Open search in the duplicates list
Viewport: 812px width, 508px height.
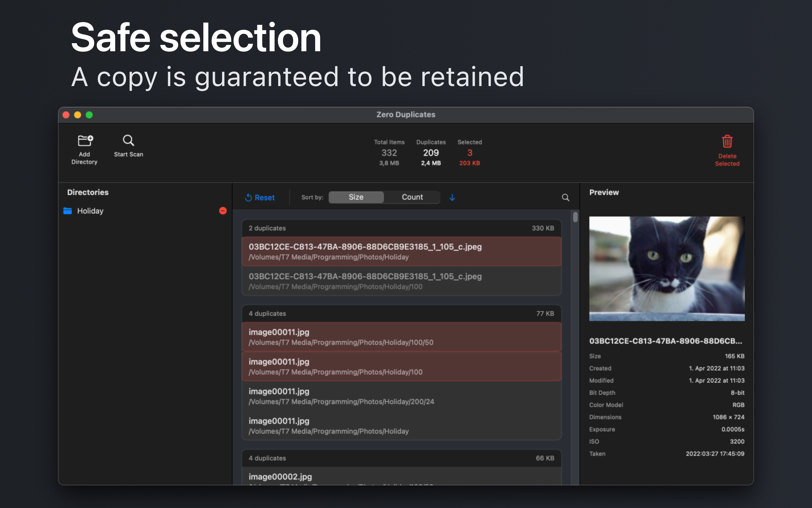(x=565, y=198)
